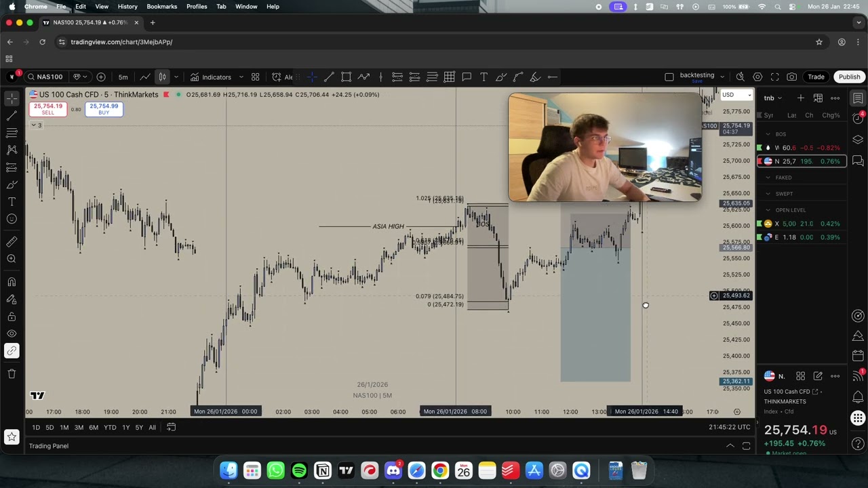Collapse the OPEN LEVEL watchlist section
Viewport: 868px width, 488px height.
coord(768,210)
